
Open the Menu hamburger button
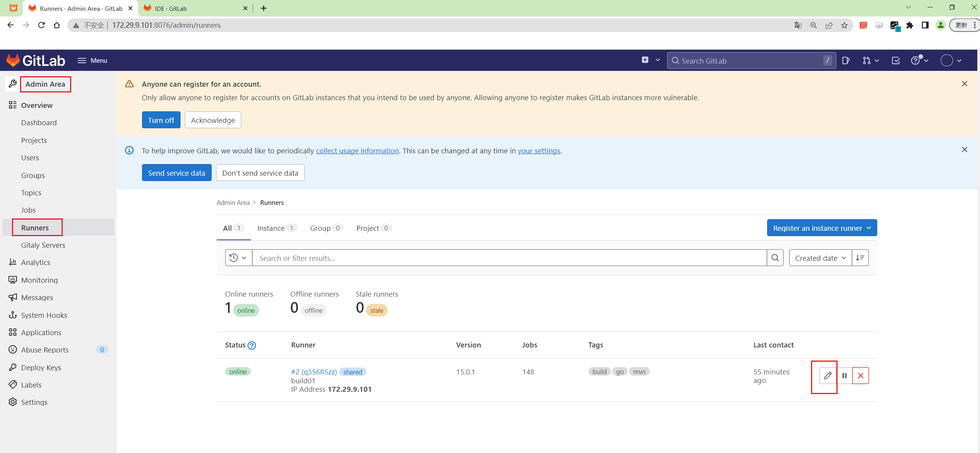point(92,60)
